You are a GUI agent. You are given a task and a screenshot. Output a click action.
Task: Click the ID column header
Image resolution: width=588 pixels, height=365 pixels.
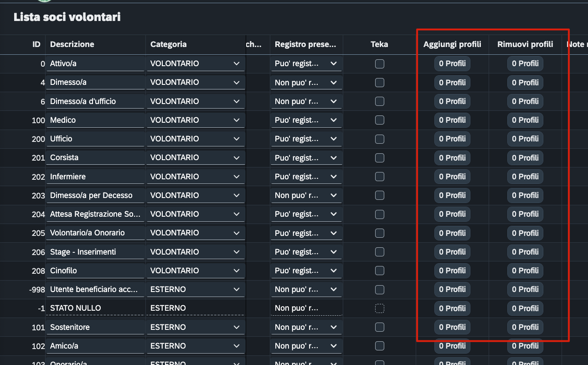point(36,44)
